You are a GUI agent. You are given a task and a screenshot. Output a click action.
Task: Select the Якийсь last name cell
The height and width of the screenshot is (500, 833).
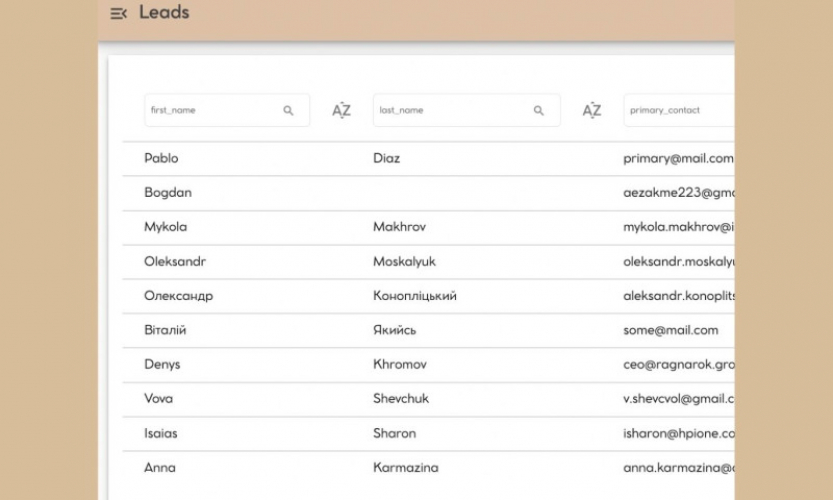click(x=394, y=330)
